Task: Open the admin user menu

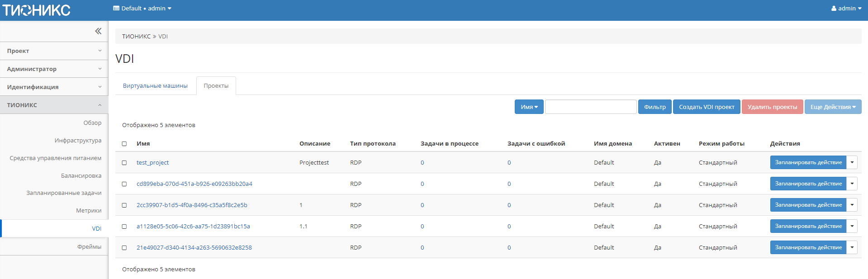Action: coord(846,8)
